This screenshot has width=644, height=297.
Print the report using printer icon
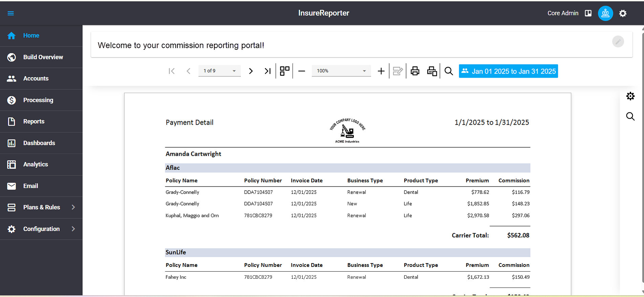pos(415,71)
